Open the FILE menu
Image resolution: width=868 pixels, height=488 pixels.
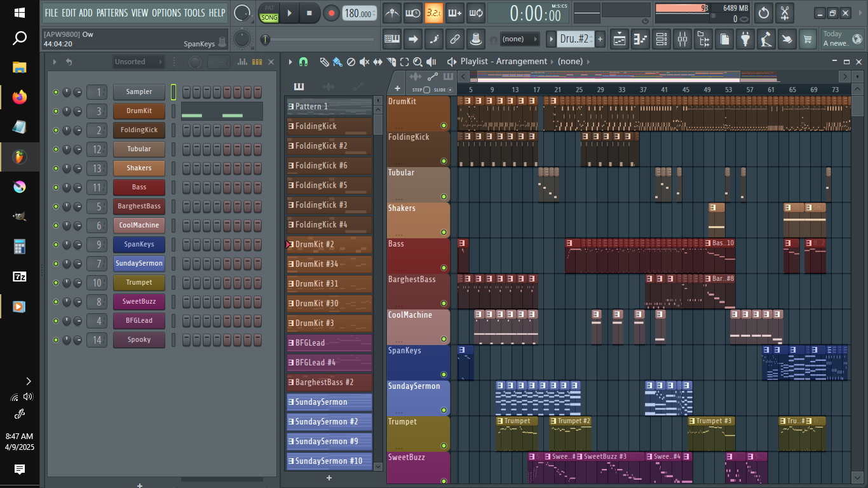pyautogui.click(x=51, y=13)
